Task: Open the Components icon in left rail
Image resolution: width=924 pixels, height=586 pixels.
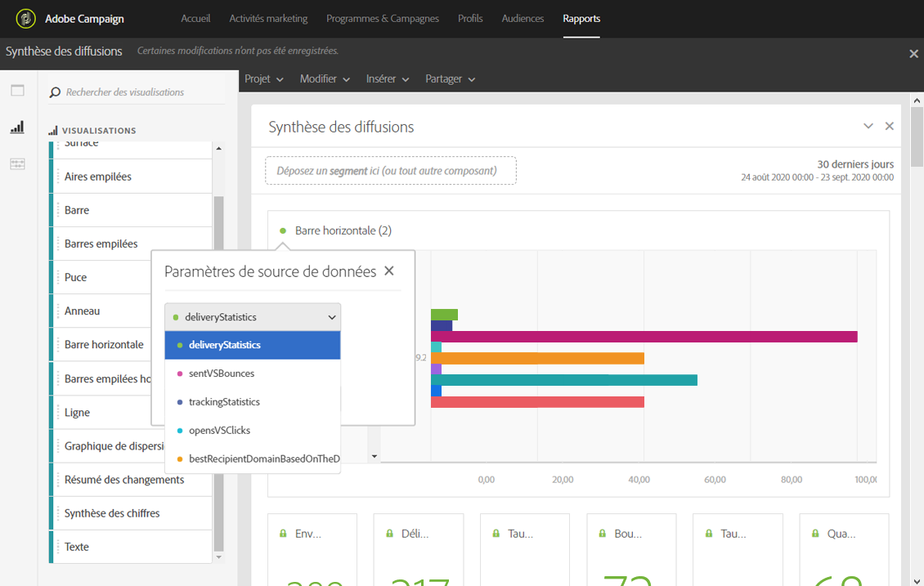Action: (17, 164)
